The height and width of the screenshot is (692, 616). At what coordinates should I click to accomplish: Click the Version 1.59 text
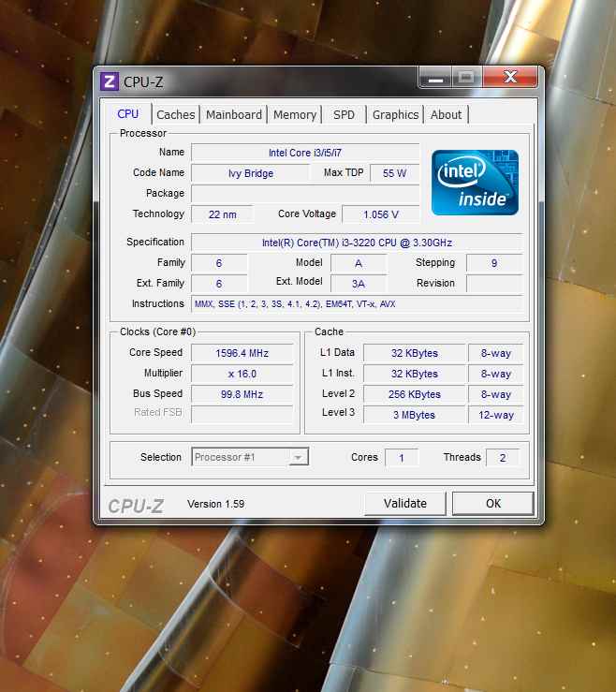coord(215,504)
